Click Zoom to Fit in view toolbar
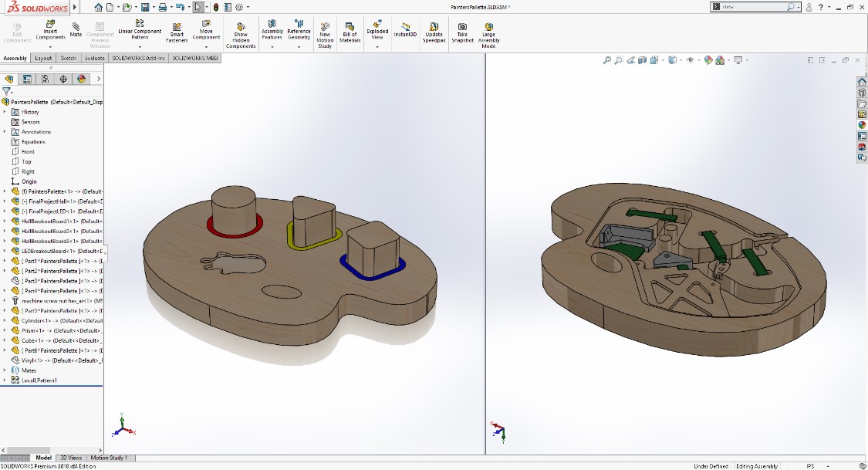 coord(606,59)
